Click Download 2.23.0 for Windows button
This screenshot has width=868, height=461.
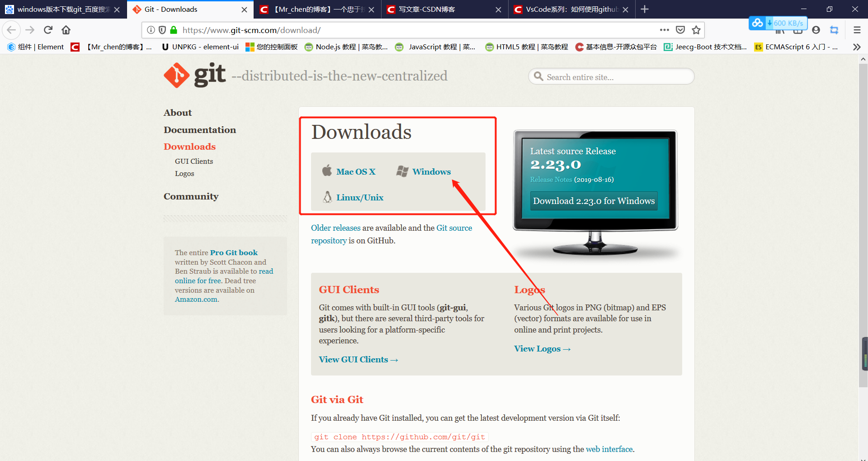click(x=593, y=201)
